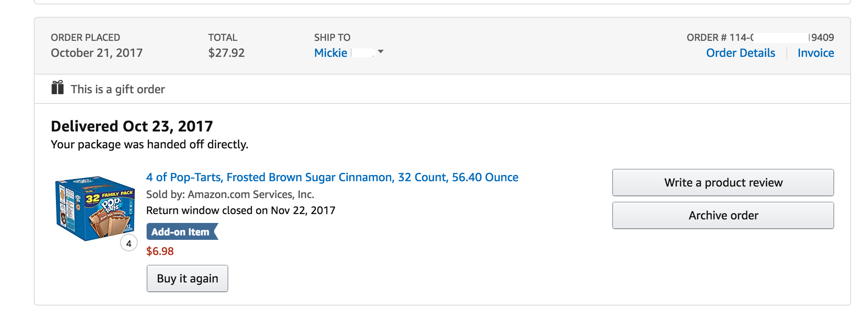868x318 pixels.
Task: Click the Delivered Oct 23, 2017 heading
Action: click(132, 126)
